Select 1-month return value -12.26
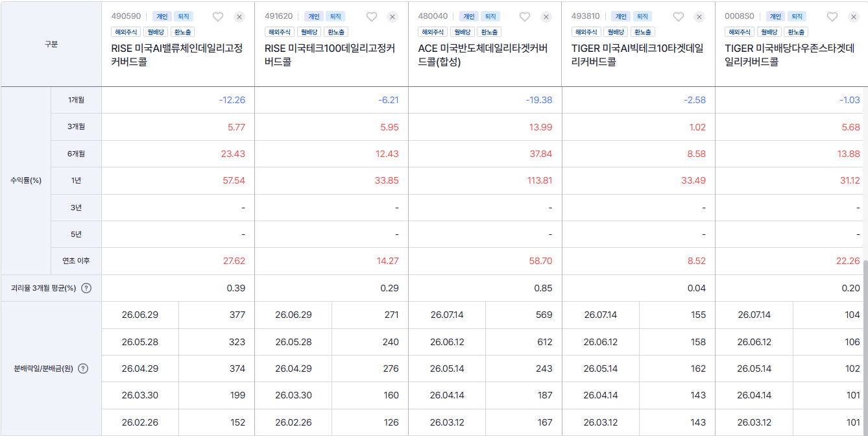Image resolution: width=868 pixels, height=436 pixels. point(232,100)
